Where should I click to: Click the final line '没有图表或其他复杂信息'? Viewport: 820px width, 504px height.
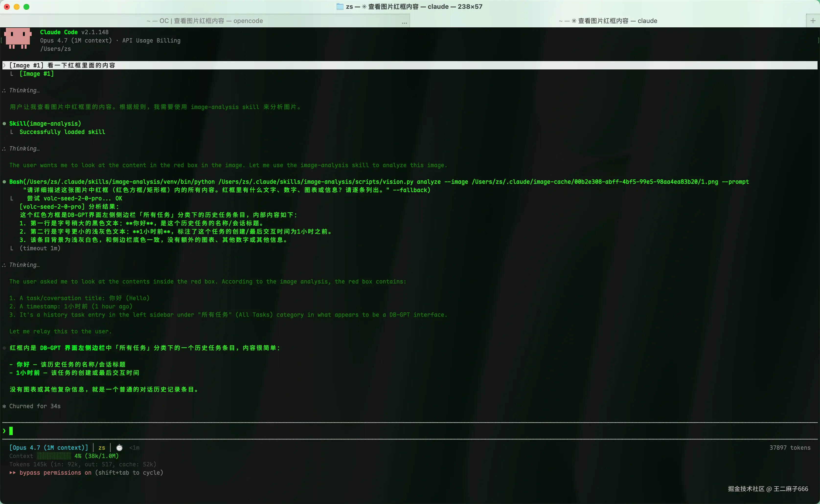(x=104, y=389)
